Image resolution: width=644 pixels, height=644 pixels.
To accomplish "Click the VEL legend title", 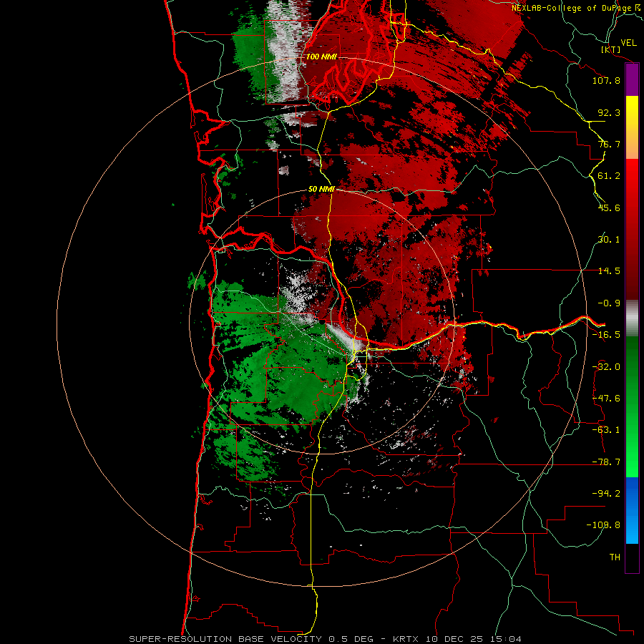I will [x=628, y=43].
